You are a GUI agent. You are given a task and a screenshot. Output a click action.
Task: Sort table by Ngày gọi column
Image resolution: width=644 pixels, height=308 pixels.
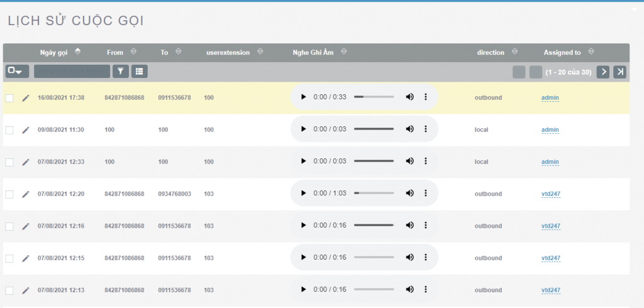coord(53,53)
